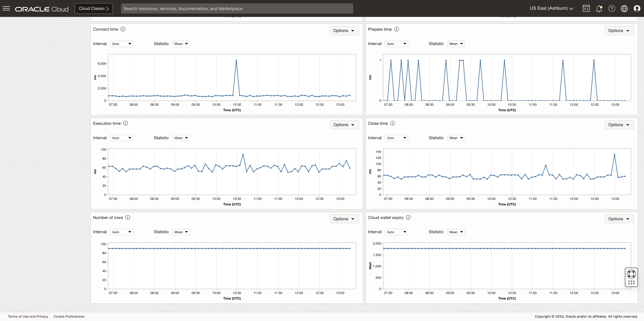Screen dimensions: 644x321
Task: Click info icon next to Number of rows
Action: click(127, 217)
